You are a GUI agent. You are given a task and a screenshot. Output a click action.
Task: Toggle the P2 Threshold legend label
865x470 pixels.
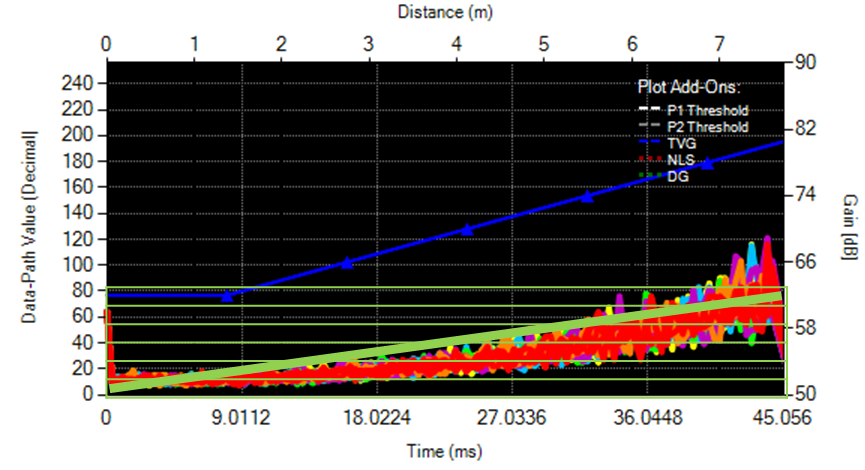708,127
